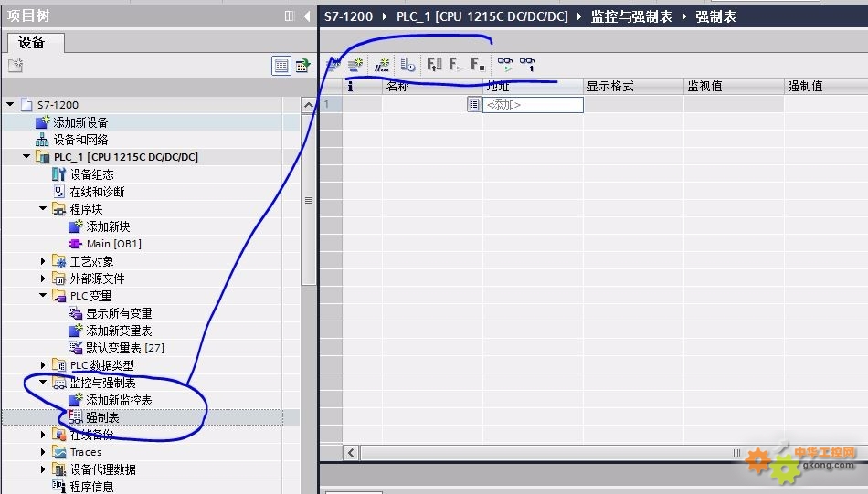Screen dimensions: 868x494
Task: Select the PLC 数据类型 tree item
Action: tap(101, 365)
